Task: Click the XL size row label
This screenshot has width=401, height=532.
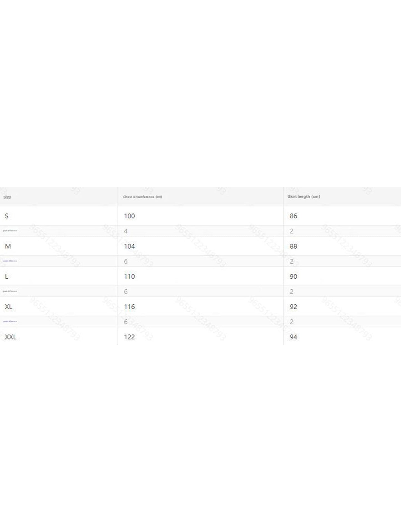Action: (x=9, y=307)
